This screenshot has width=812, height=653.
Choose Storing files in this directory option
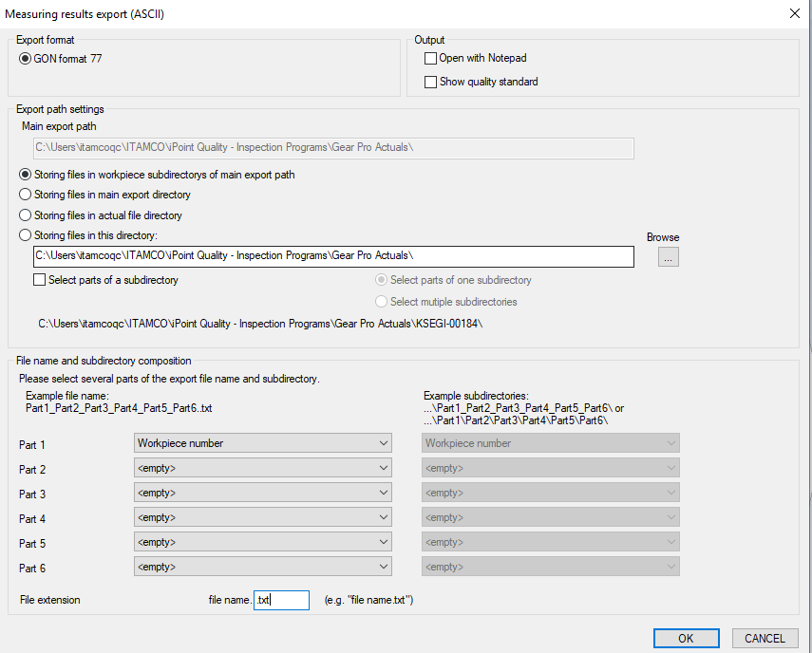pyautogui.click(x=26, y=236)
